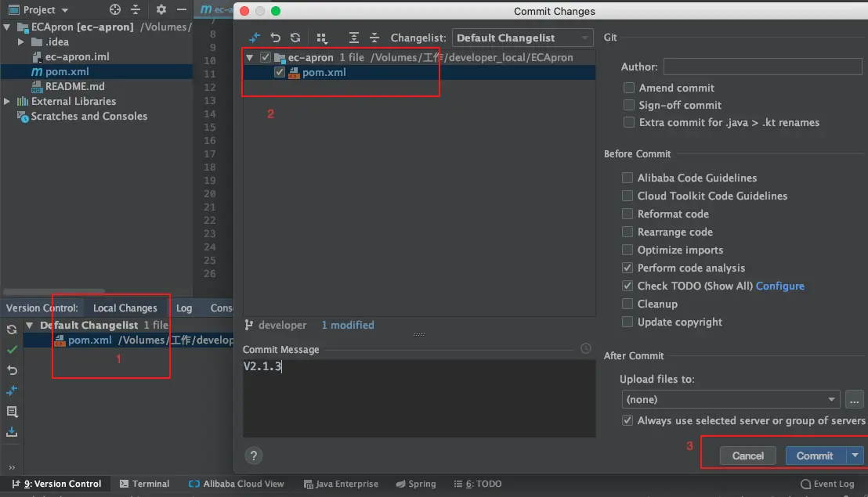
Task: Expand External Libraries node
Action: (x=6, y=101)
